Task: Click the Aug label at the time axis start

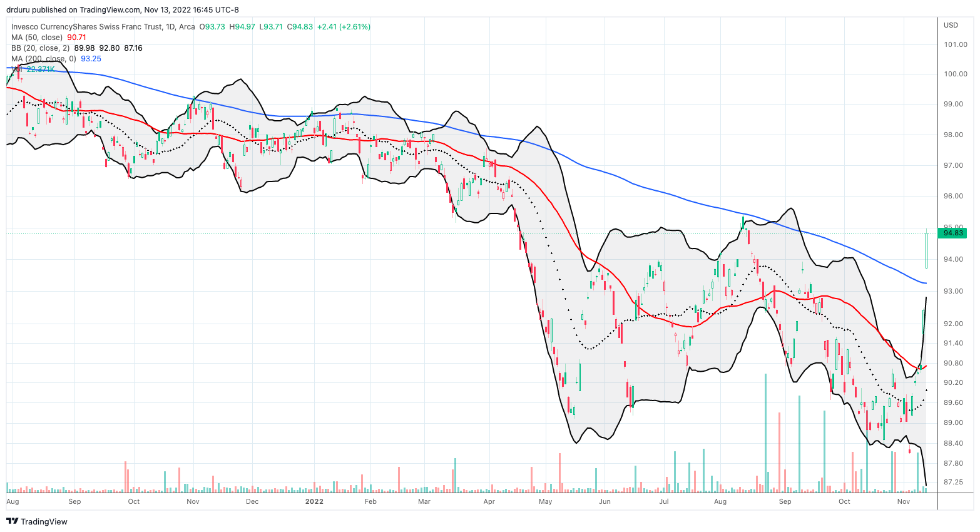Action: point(13,501)
